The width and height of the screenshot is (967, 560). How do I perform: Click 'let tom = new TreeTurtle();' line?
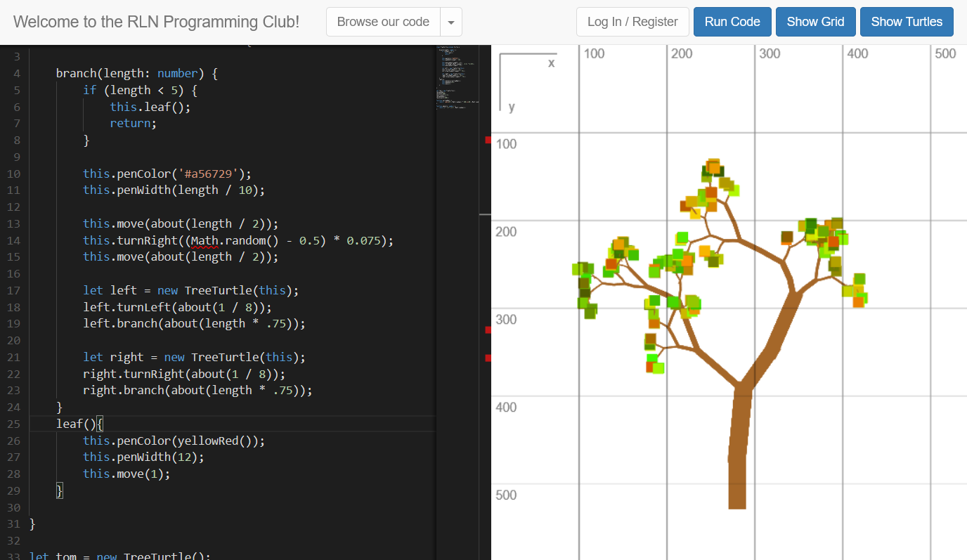(x=120, y=555)
